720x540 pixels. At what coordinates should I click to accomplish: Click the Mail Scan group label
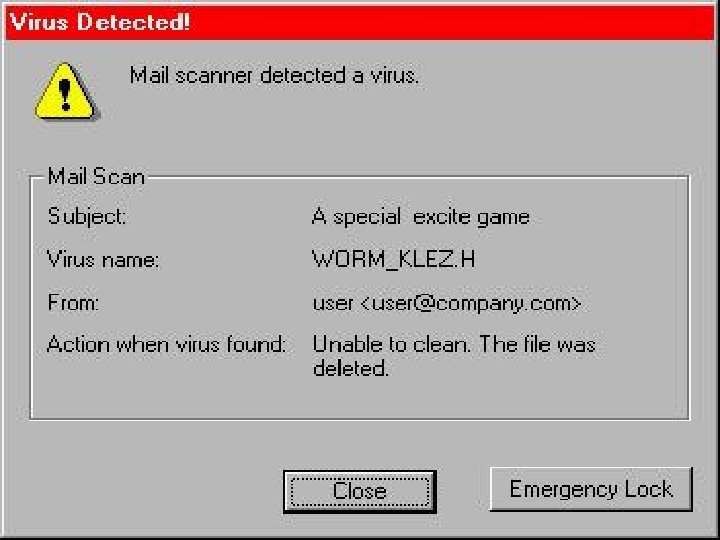pyautogui.click(x=96, y=176)
